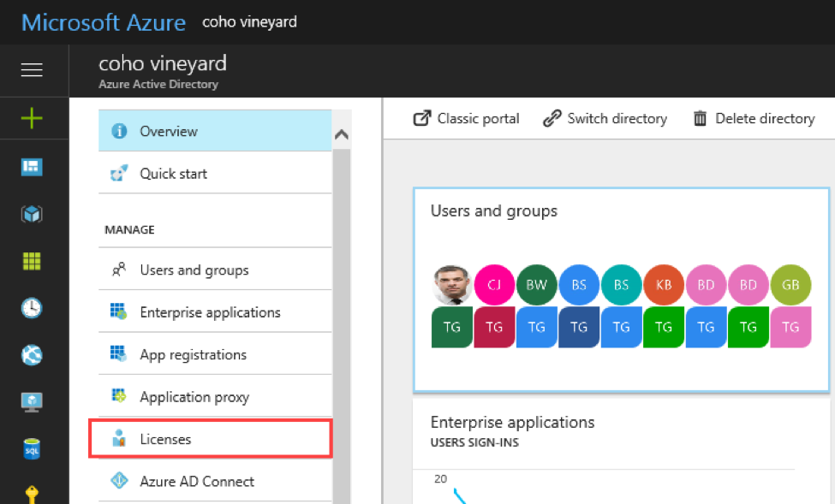Open the green grid All resources icon
835x504 pixels.
[32, 261]
